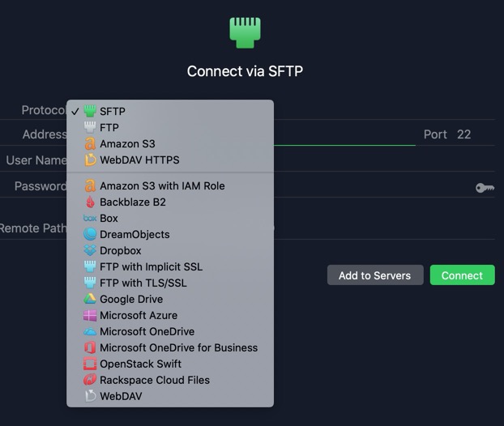Click the Amazon S3 orange logo icon
Image resolution: width=504 pixels, height=426 pixels.
pyautogui.click(x=90, y=143)
